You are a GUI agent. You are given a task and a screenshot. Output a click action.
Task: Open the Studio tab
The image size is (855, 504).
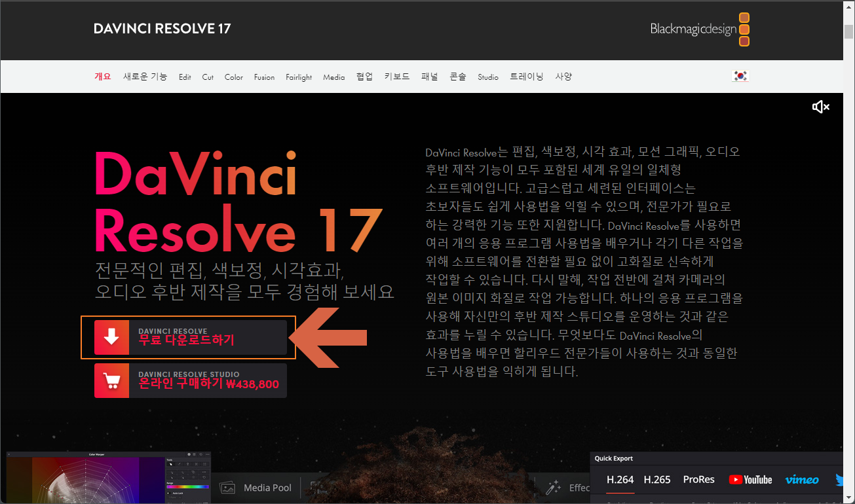(488, 77)
